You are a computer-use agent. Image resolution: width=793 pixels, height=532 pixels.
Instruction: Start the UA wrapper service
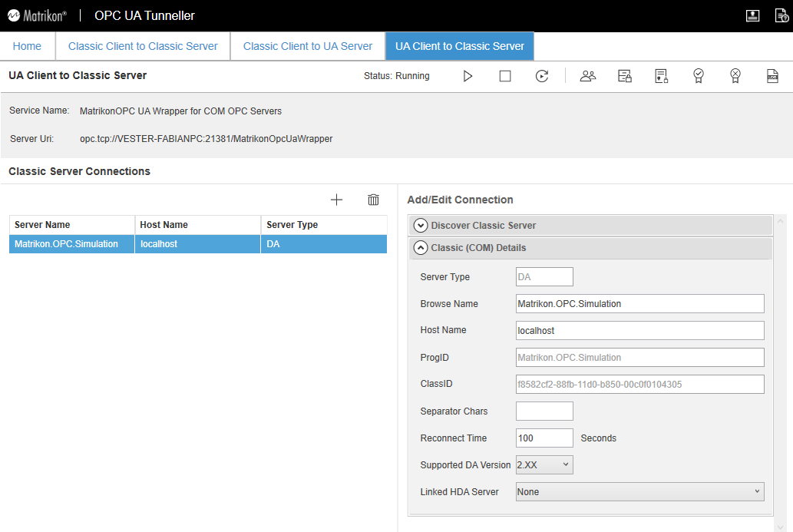click(x=468, y=76)
